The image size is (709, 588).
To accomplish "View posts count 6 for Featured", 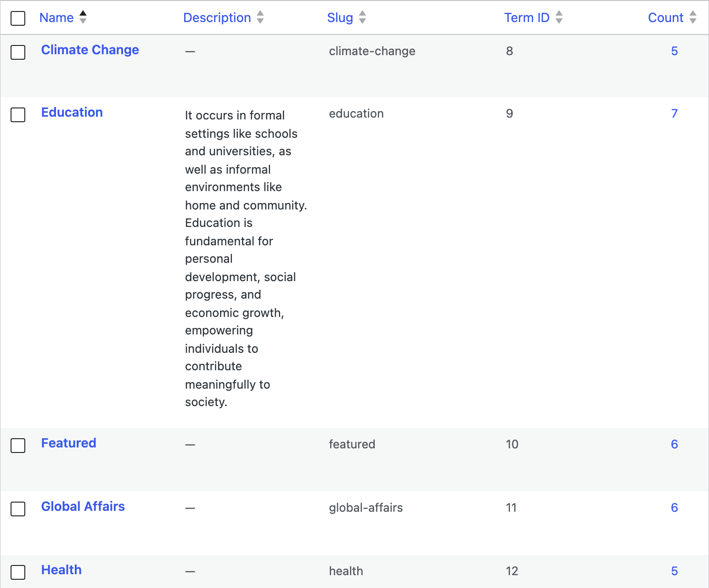I will point(674,444).
